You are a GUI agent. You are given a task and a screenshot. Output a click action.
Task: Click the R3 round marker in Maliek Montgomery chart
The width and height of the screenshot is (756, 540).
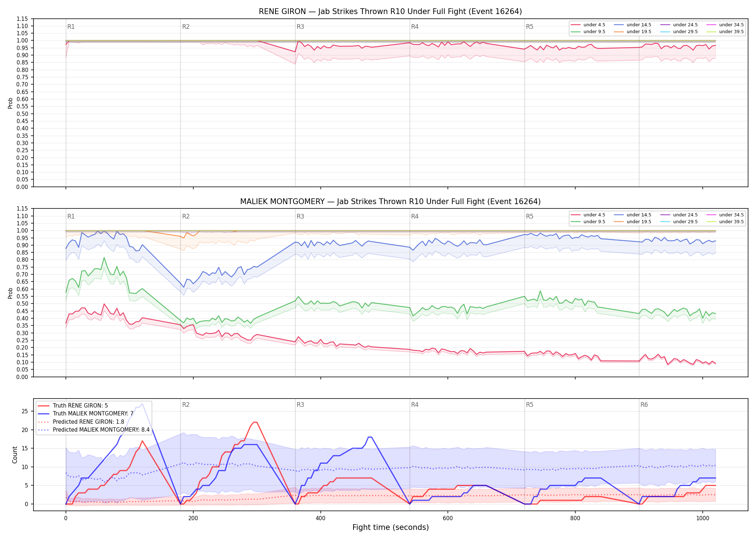click(300, 216)
